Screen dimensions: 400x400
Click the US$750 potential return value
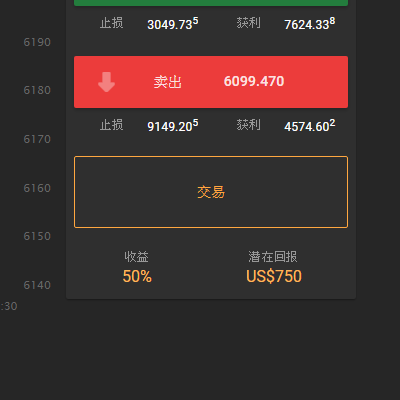(x=274, y=276)
